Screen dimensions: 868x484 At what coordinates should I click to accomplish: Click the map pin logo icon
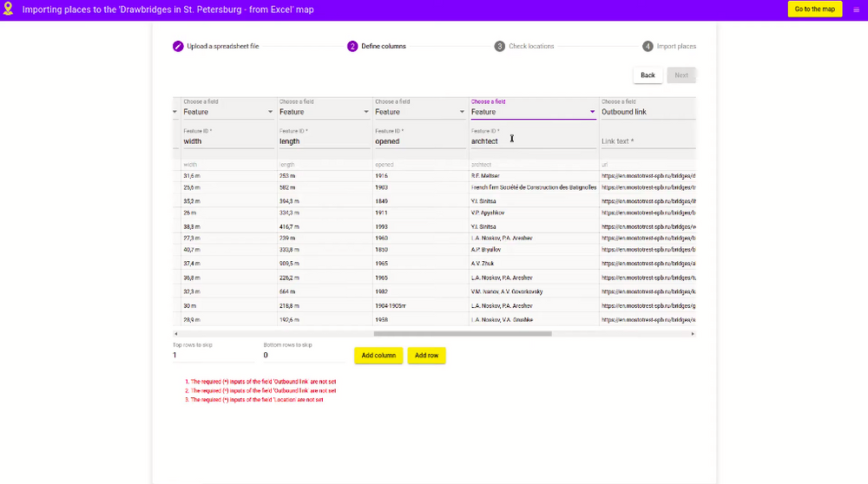point(8,10)
